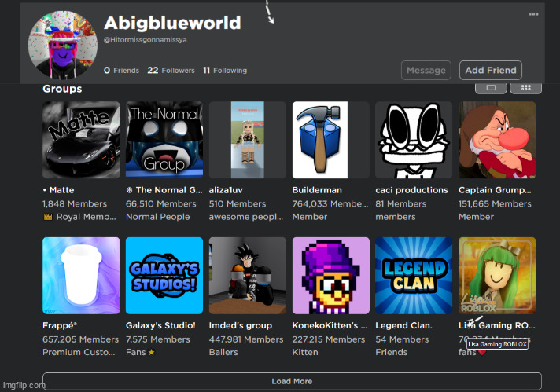Click the 510 Members text
Screen dimensions: 560x392
tap(238, 203)
